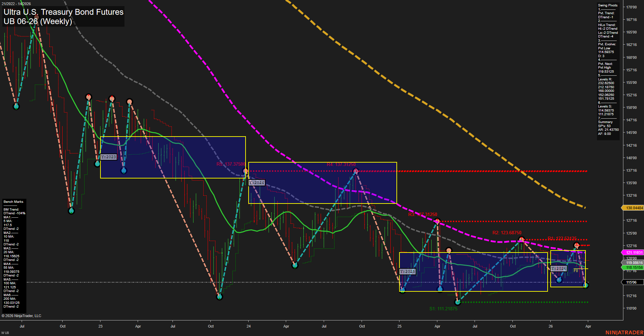Click the F0 marker inside the Y:2026 box
This screenshot has width=644, height=336.
(575, 270)
